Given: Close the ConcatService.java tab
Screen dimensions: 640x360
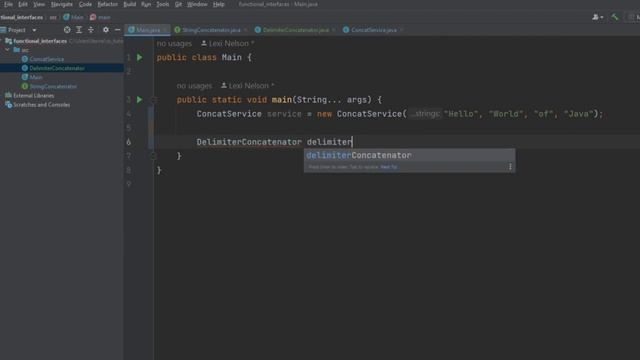Looking at the screenshot, I should 402,30.
